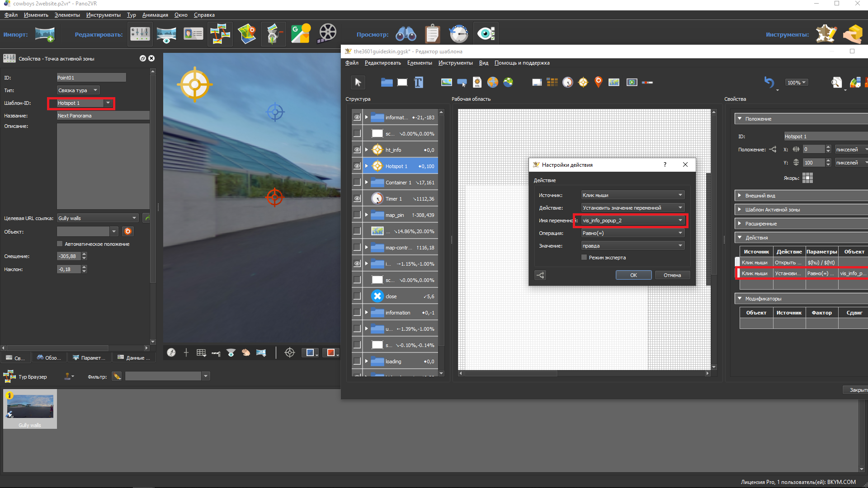Click the Gully walls tour thumbnail
868x488 pixels.
click(30, 407)
